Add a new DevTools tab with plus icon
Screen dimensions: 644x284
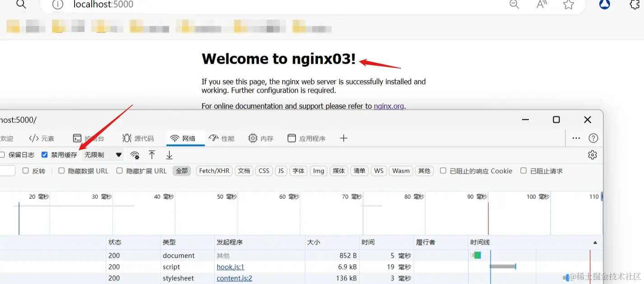click(x=344, y=138)
